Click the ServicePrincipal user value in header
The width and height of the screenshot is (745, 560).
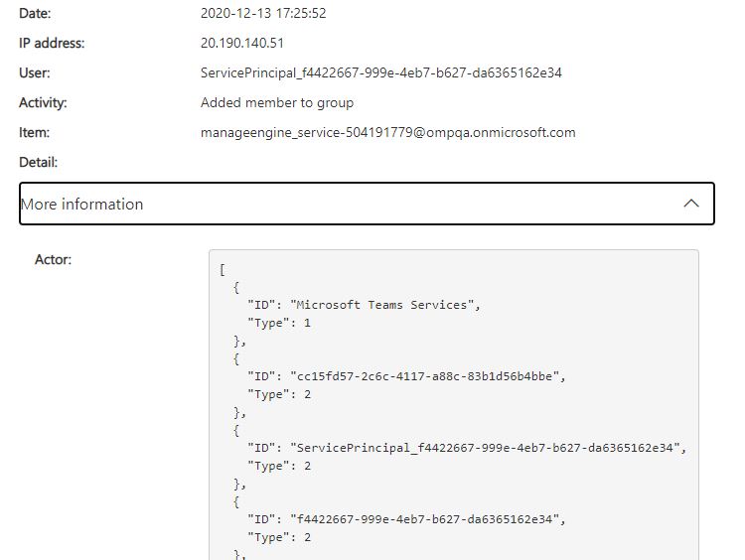[382, 73]
